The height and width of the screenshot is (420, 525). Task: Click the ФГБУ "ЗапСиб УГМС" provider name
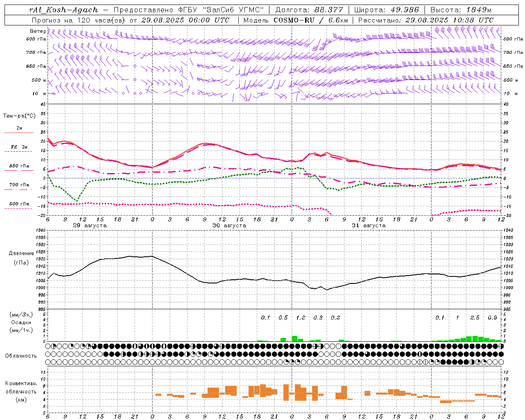(221, 10)
